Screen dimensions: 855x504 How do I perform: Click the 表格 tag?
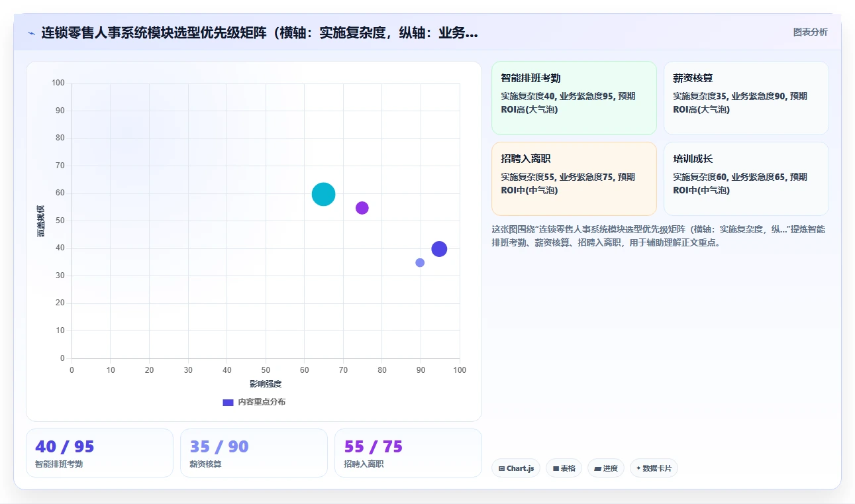coord(564,468)
